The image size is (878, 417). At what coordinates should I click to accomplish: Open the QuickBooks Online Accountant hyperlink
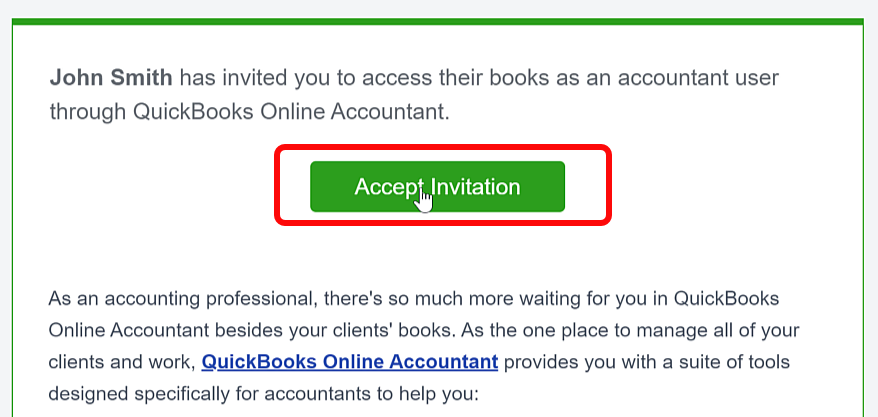coord(349,362)
